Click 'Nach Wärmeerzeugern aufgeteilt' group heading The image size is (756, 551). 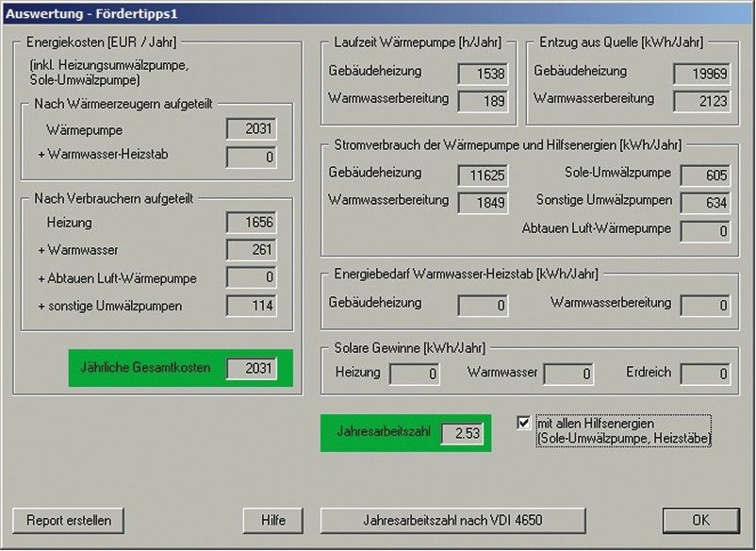123,104
